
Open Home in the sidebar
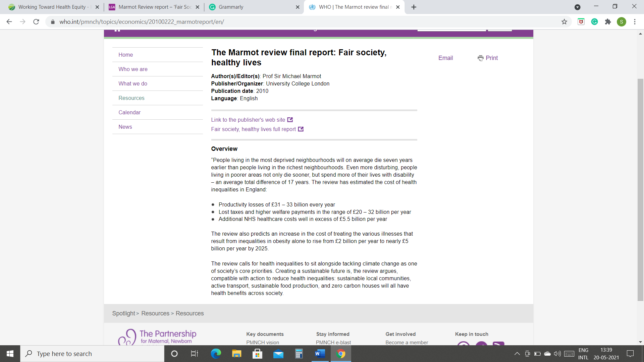point(125,55)
